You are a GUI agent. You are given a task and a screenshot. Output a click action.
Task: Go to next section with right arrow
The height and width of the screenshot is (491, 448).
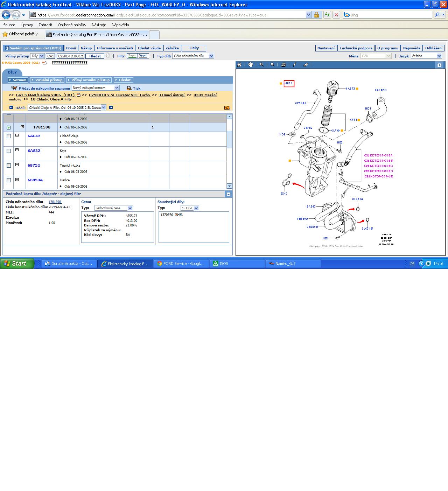(111, 107)
